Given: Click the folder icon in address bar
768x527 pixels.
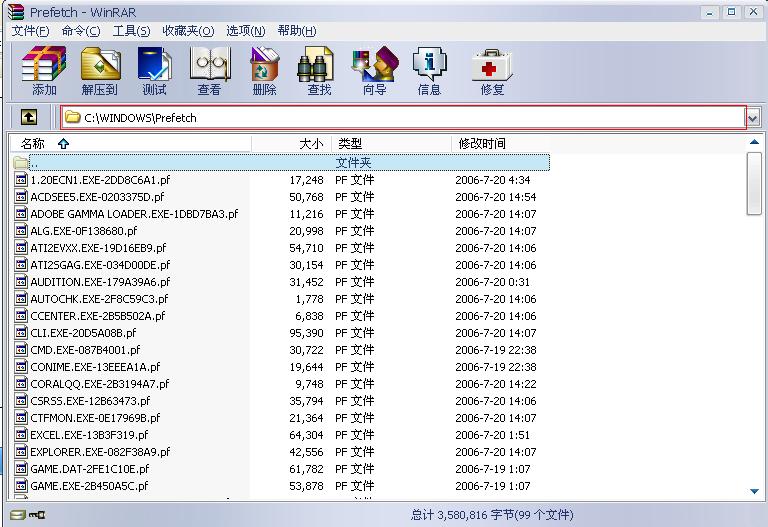Looking at the screenshot, I should click(72, 117).
